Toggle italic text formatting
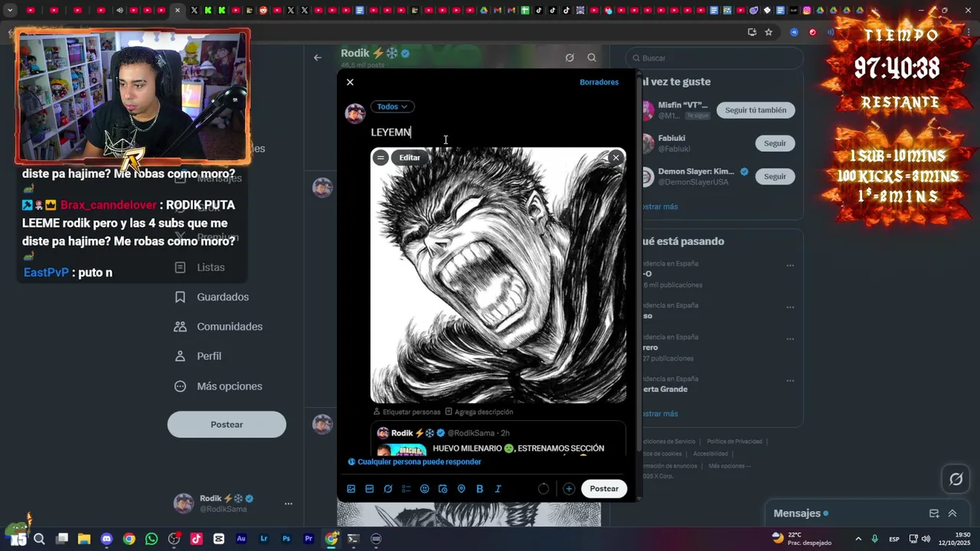 point(498,489)
